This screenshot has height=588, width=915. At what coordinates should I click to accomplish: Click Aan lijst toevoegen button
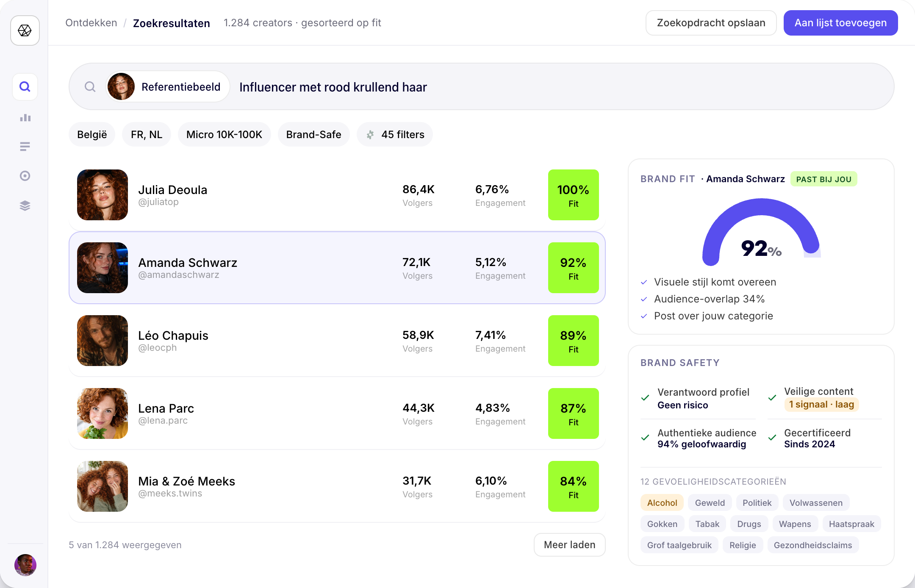click(840, 23)
